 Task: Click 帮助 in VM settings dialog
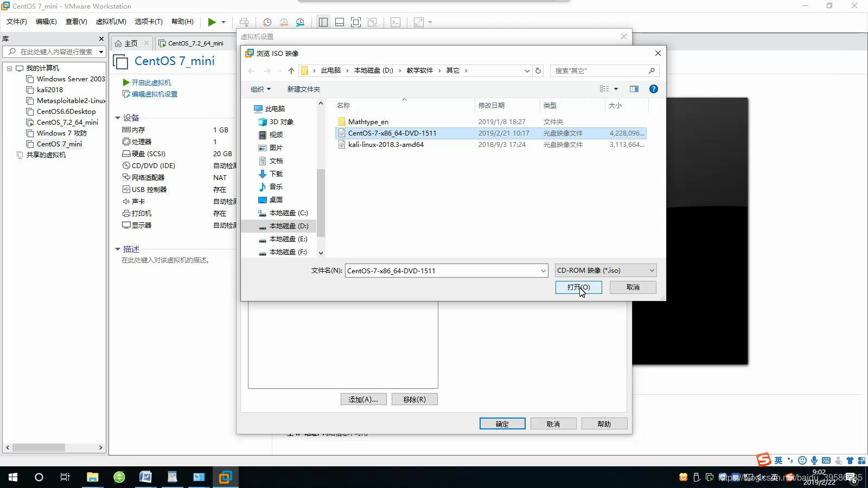604,424
